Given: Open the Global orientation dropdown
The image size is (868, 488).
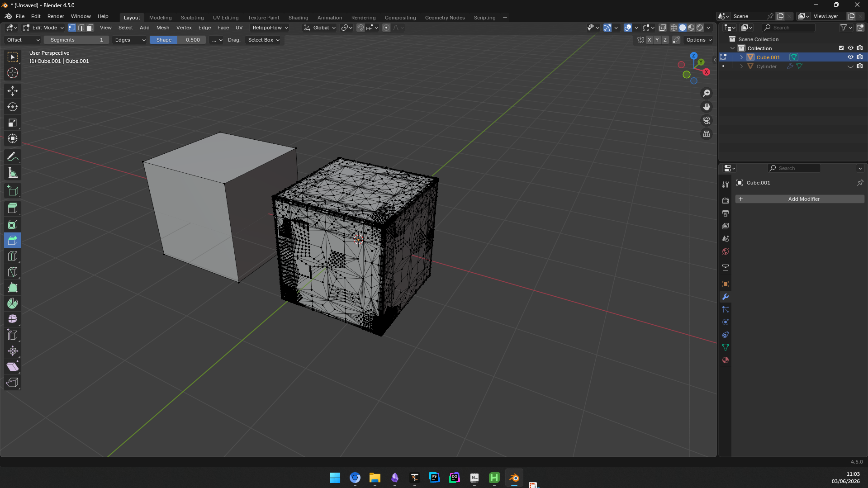Looking at the screenshot, I should click(x=320, y=28).
